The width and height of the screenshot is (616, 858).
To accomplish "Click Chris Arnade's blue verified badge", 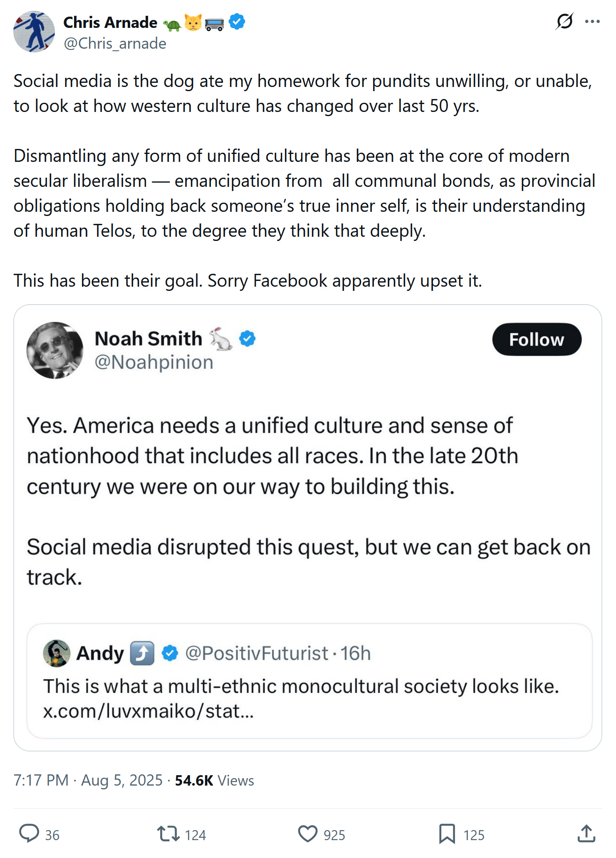I will click(x=237, y=22).
